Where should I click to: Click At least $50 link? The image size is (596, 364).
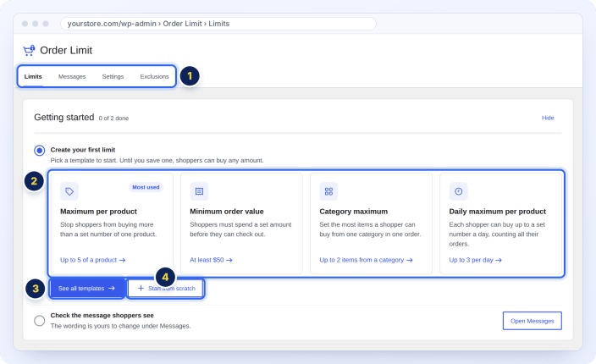coord(211,260)
